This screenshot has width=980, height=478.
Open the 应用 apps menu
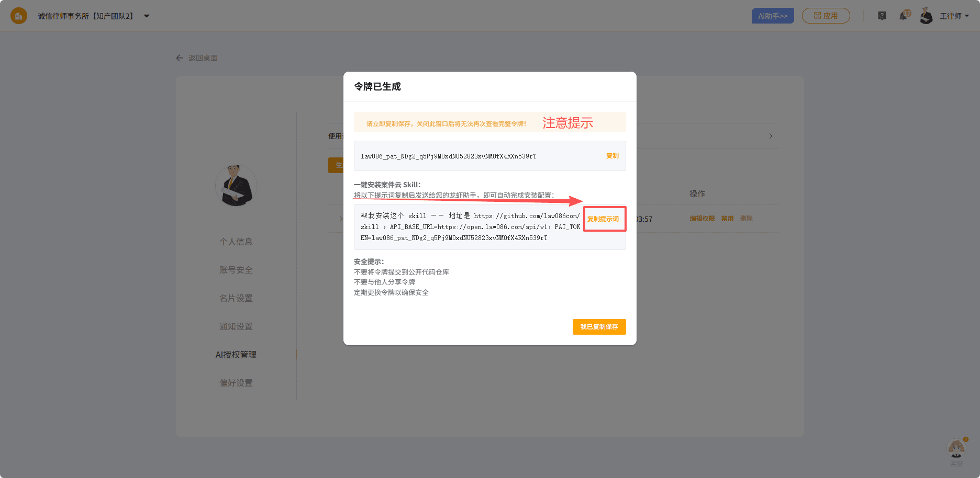point(826,16)
